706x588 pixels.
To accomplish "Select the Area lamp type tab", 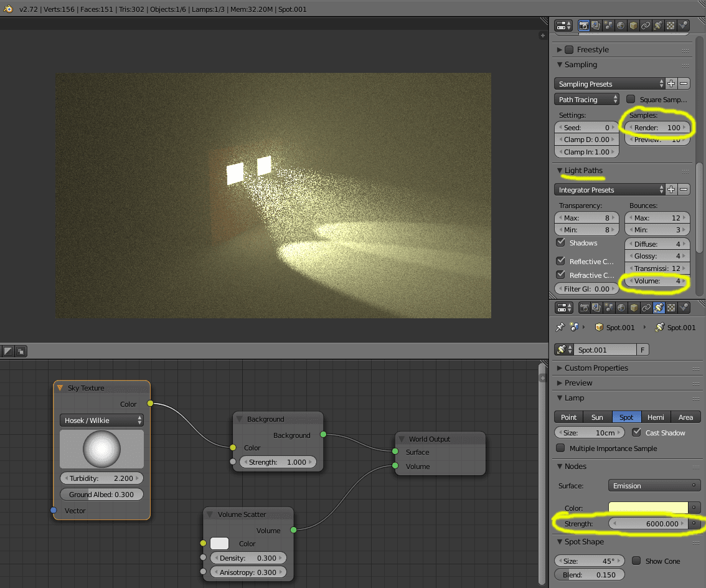I will (685, 417).
